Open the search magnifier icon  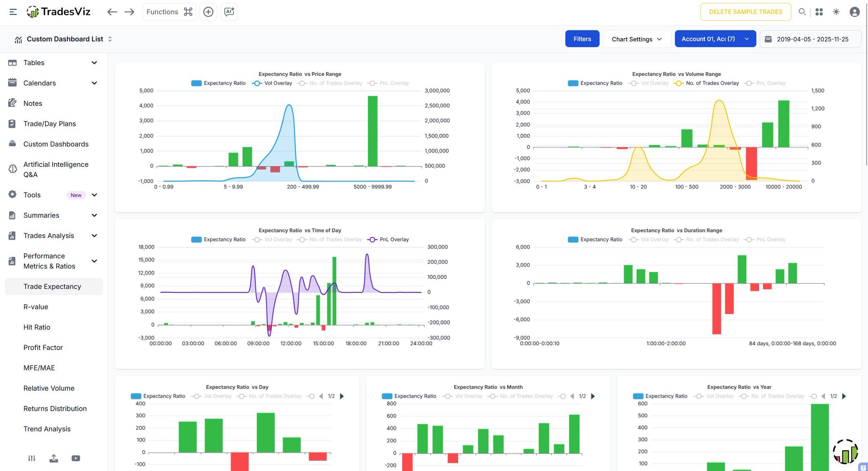pos(802,12)
